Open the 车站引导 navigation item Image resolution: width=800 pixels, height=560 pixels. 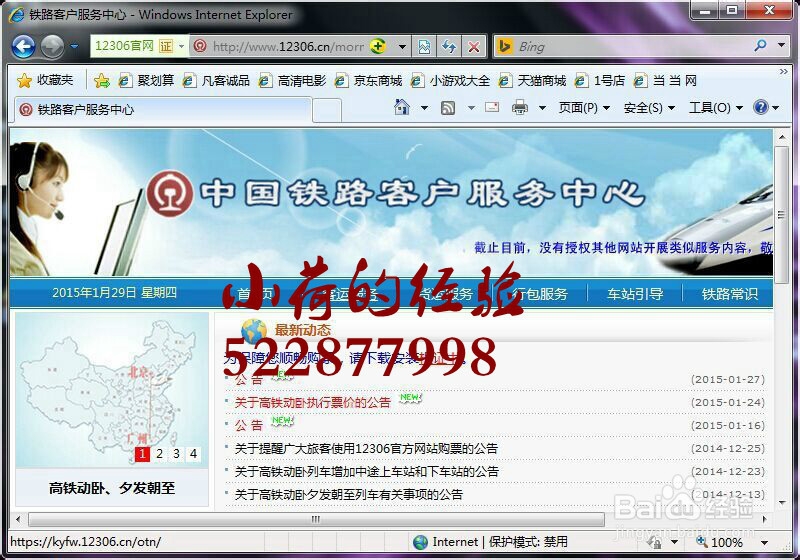pos(635,294)
